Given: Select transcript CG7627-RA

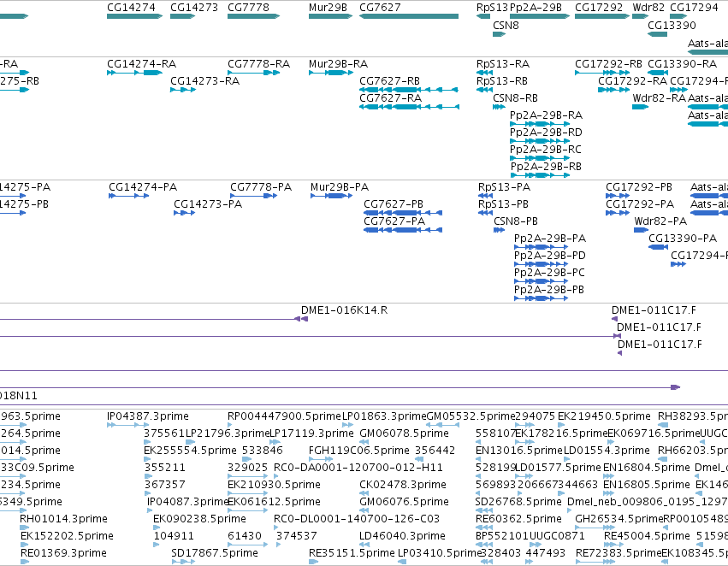Looking at the screenshot, I should (x=409, y=107).
